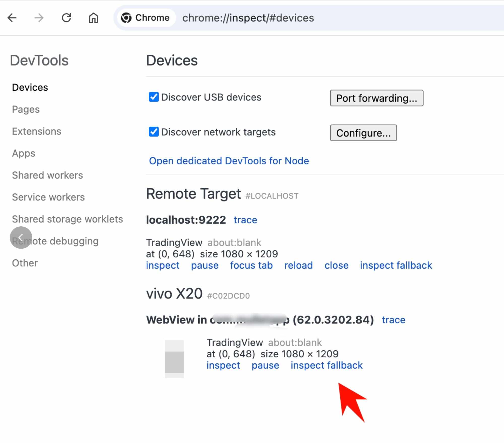Viewport: 504px width, 443px height.
Task: Open Shared storage worklets
Action: click(x=68, y=219)
